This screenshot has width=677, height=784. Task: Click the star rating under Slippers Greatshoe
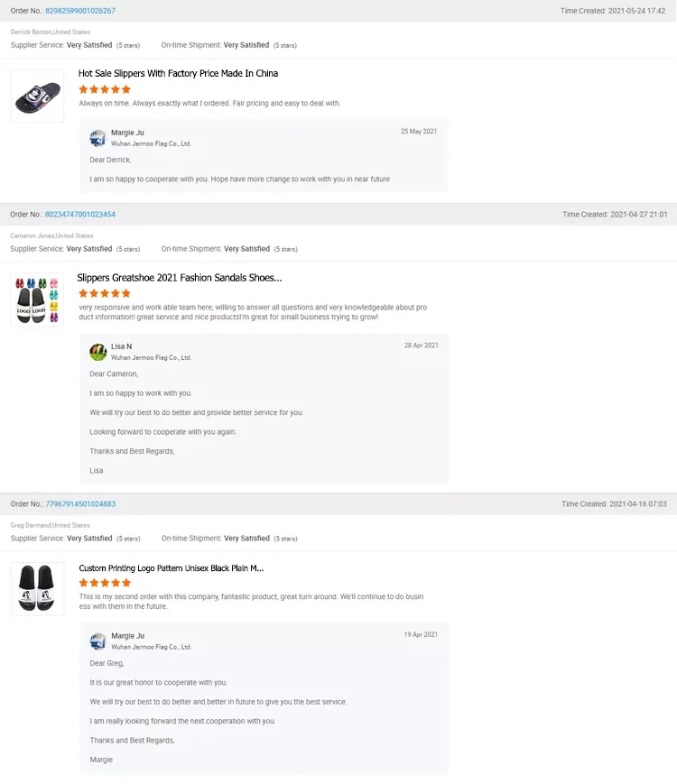tap(105, 293)
